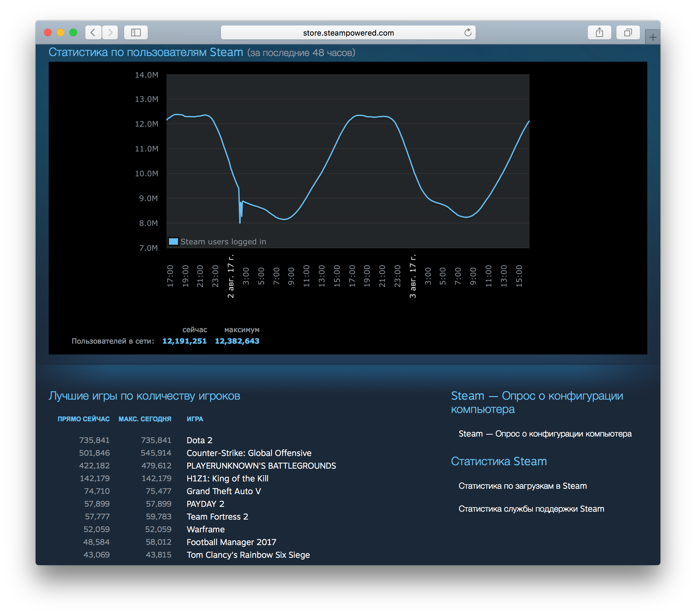This screenshot has height=616, width=696.
Task: Open Статистика службы поддержки Steam
Action: (531, 509)
